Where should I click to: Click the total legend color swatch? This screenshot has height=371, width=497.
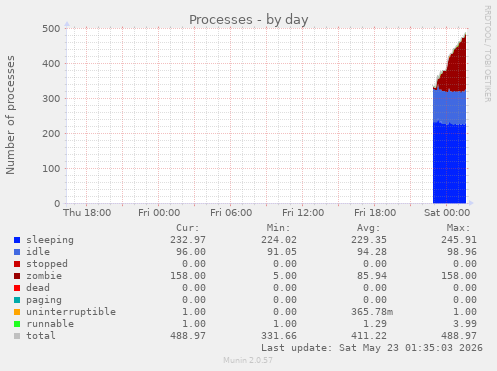point(17,336)
